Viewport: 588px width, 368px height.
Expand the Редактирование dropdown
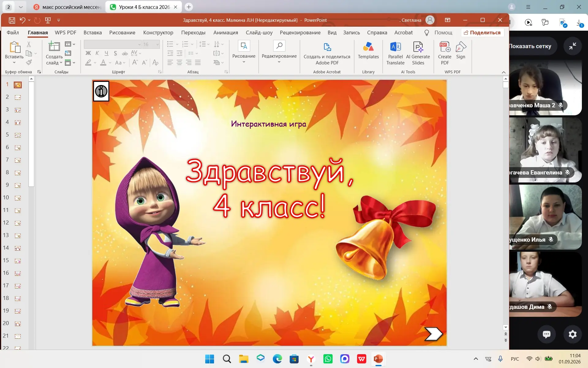pyautogui.click(x=279, y=62)
